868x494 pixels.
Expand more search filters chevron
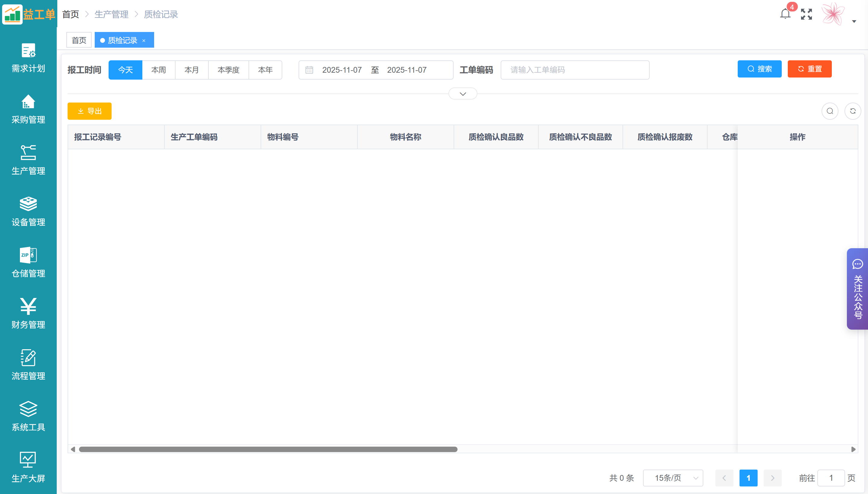click(463, 93)
